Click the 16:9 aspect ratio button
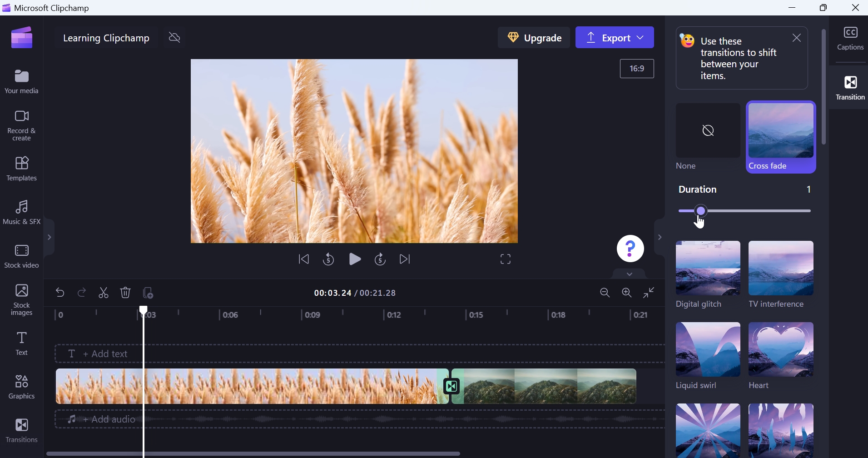 pos(637,69)
